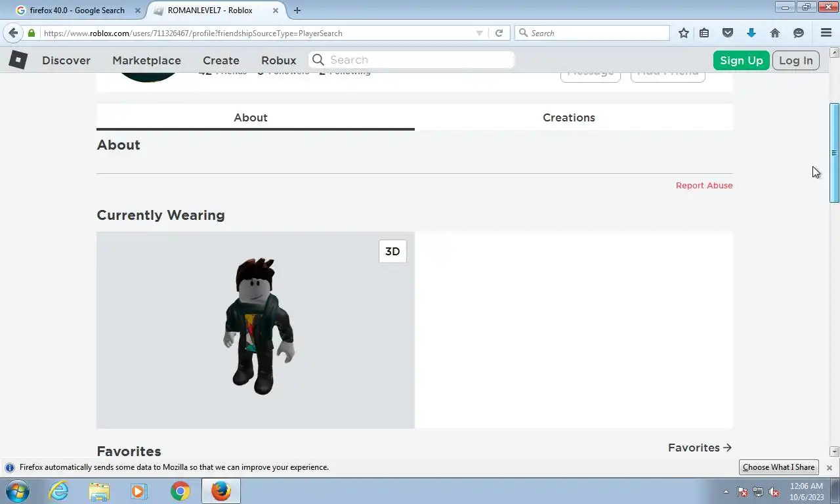Toggle the 3D avatar view button
This screenshot has width=840, height=504.
point(392,251)
